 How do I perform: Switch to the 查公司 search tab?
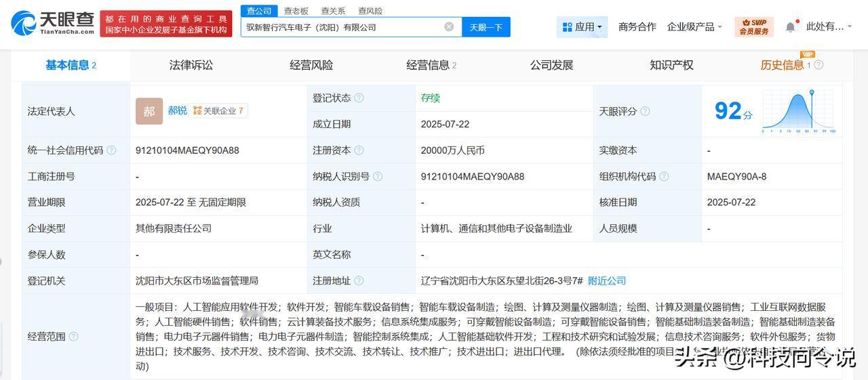coord(259,11)
